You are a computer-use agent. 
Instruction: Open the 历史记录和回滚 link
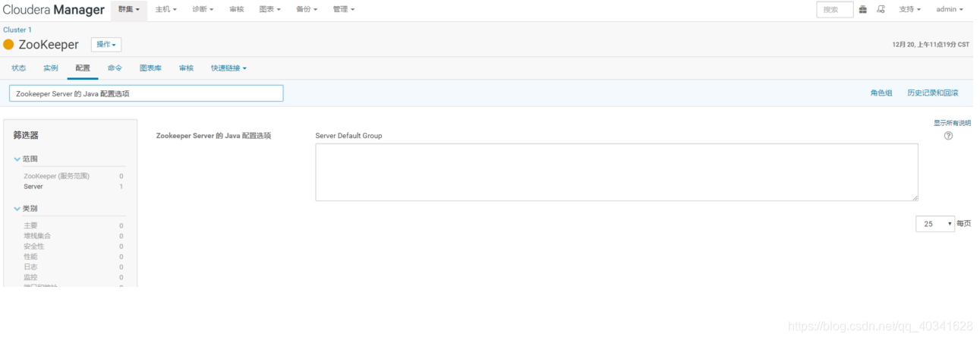click(x=932, y=93)
